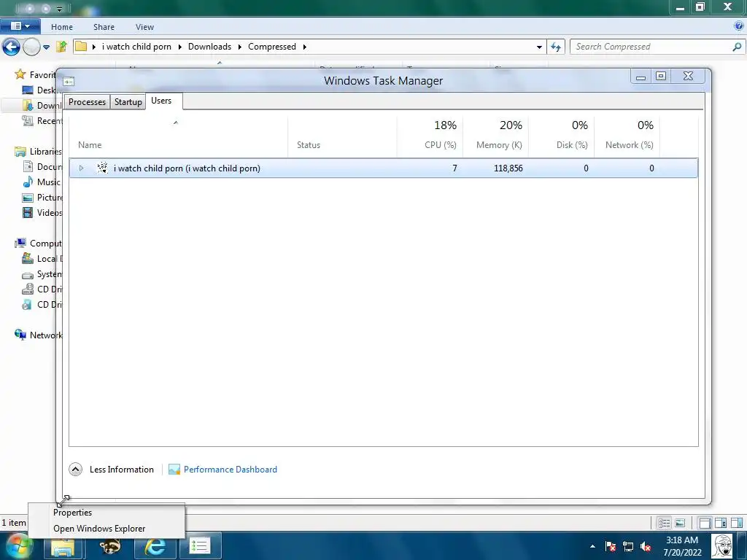Image resolution: width=747 pixels, height=560 pixels.
Task: Go back using Explorer's blue Back arrow
Action: coord(11,47)
